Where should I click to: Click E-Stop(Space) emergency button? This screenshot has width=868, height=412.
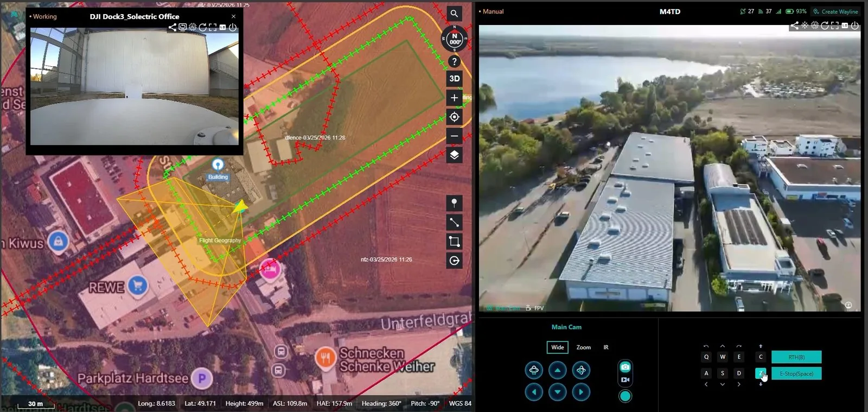click(x=796, y=373)
